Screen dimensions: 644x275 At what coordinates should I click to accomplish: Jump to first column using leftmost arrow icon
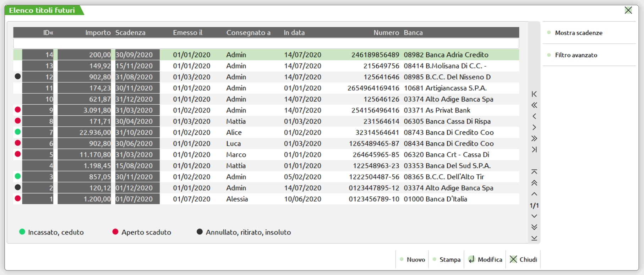coord(534,94)
